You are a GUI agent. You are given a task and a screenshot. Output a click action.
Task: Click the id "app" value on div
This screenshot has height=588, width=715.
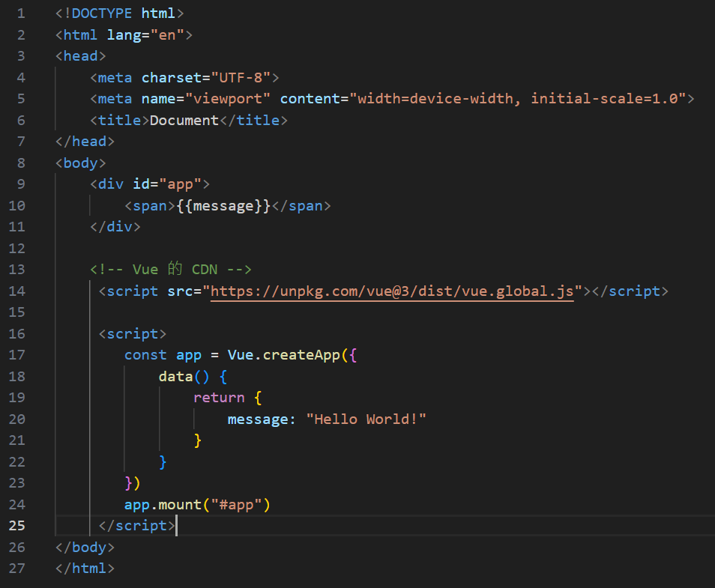pyautogui.click(x=179, y=184)
